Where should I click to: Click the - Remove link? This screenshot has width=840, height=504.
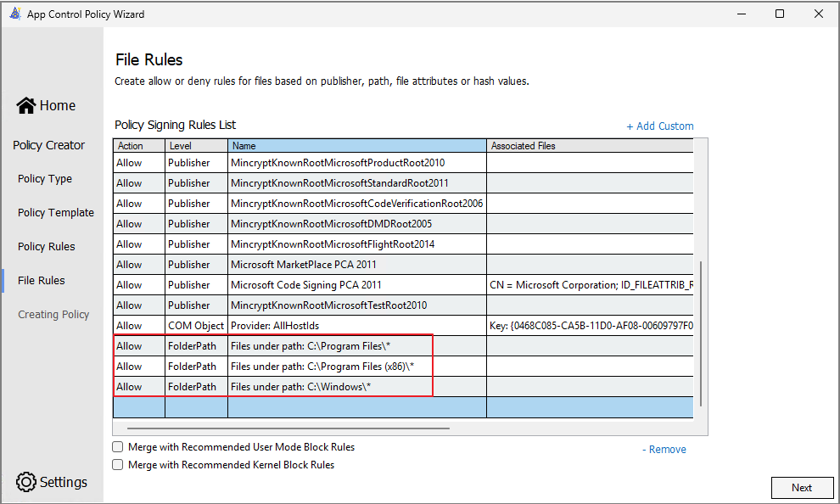664,450
